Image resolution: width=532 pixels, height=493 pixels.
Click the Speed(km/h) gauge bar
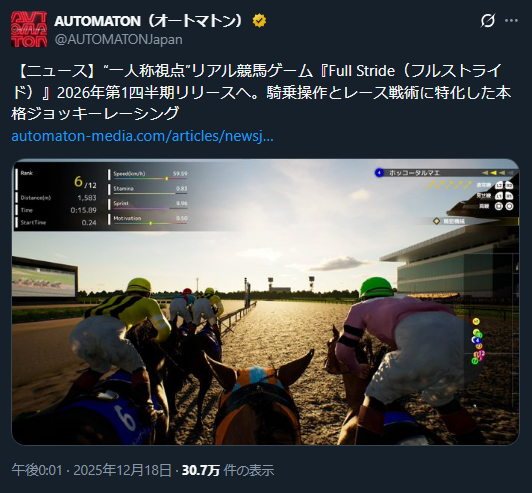pos(150,178)
